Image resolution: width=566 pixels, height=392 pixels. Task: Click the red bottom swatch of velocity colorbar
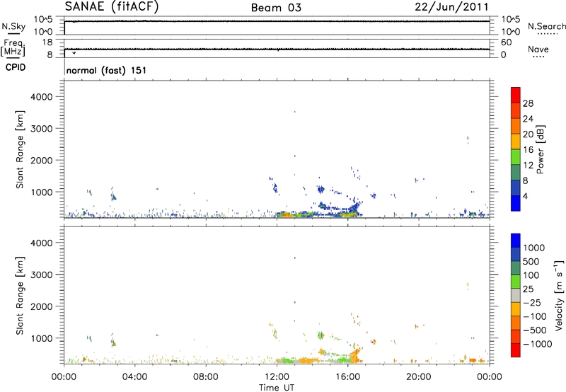click(516, 350)
